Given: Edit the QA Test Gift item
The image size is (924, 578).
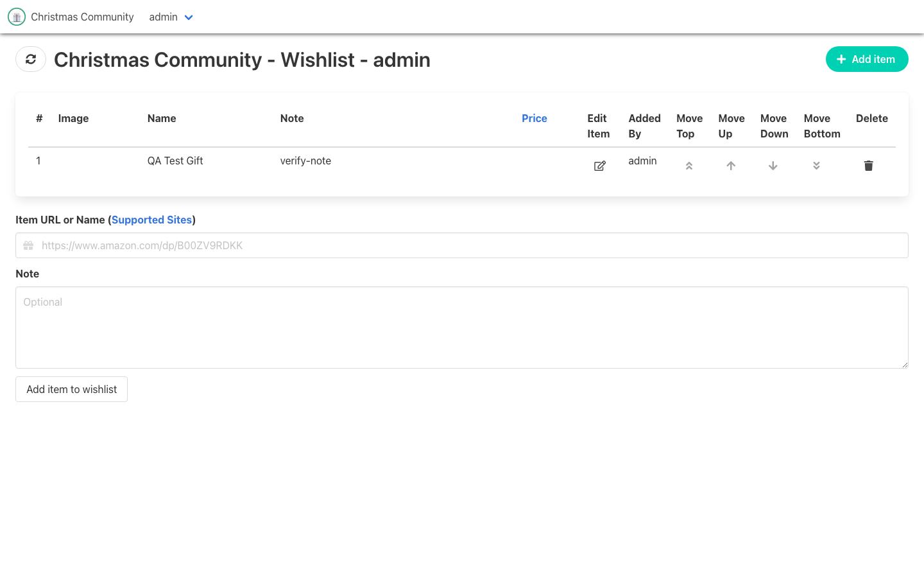Looking at the screenshot, I should click(600, 166).
